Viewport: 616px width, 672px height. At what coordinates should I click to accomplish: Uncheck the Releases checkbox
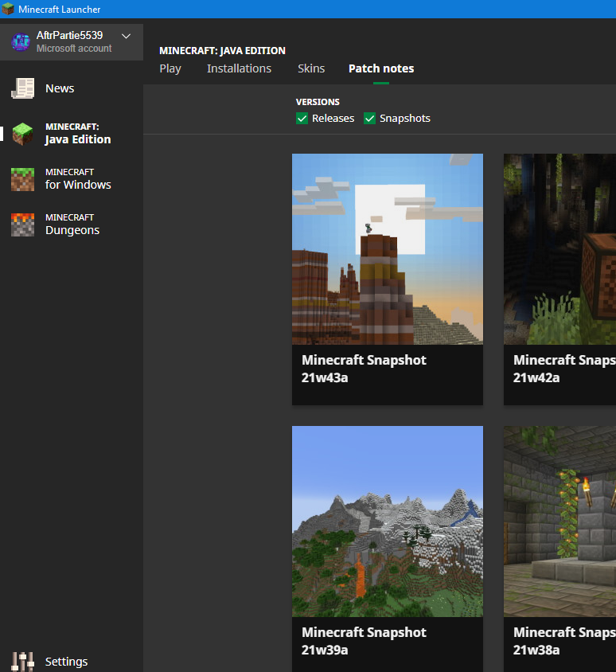point(302,119)
